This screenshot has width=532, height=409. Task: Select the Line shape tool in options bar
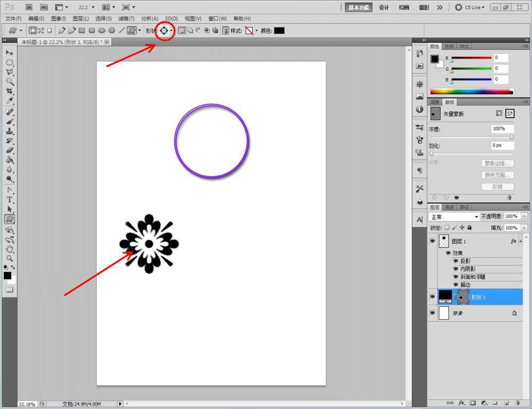[x=122, y=31]
